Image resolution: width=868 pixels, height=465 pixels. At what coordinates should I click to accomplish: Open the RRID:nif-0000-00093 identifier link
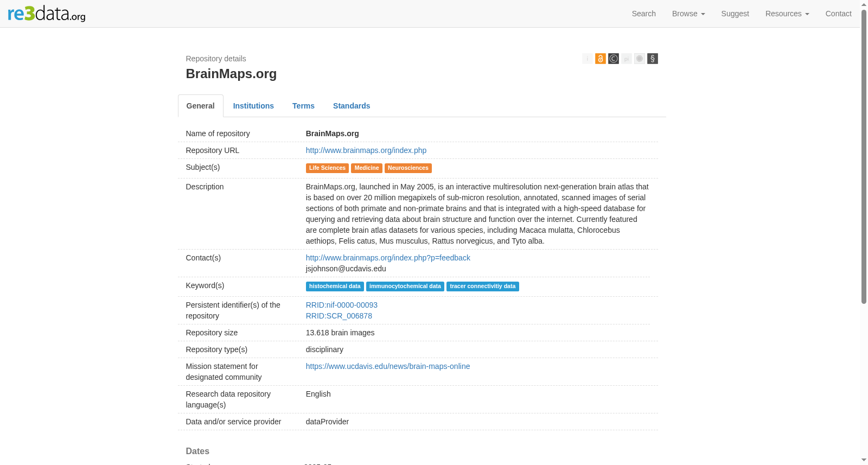click(x=342, y=305)
